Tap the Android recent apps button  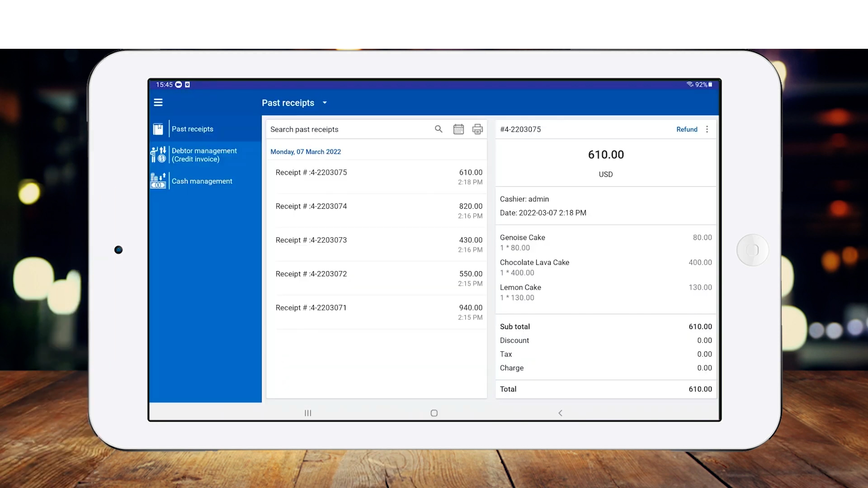[x=308, y=413]
